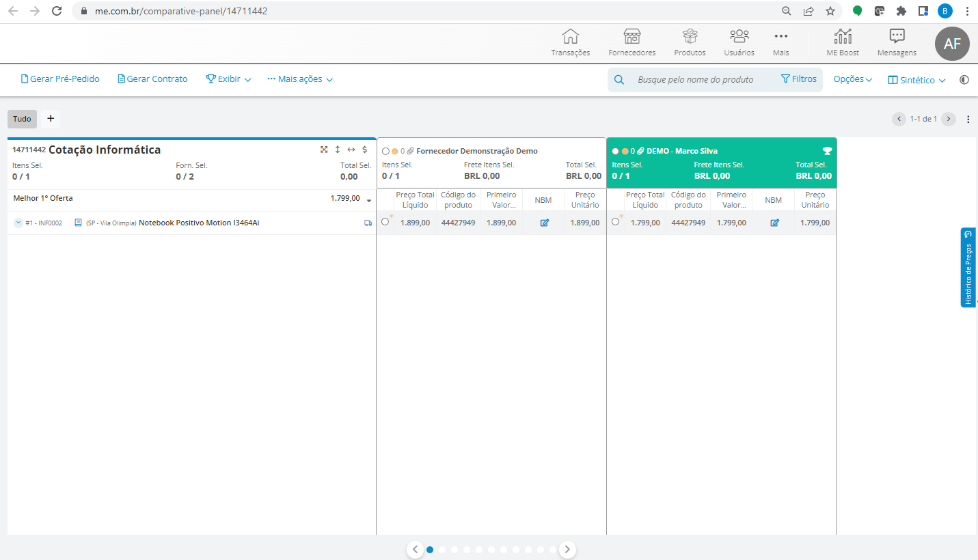Open the Fornecedores storefront icon
The height and width of the screenshot is (560, 978).
pyautogui.click(x=631, y=37)
